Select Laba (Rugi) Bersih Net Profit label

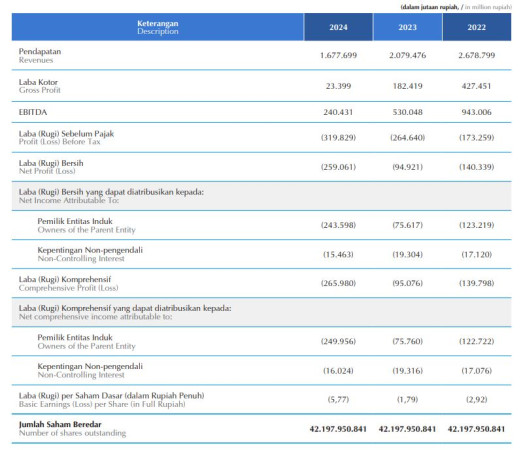point(51,167)
